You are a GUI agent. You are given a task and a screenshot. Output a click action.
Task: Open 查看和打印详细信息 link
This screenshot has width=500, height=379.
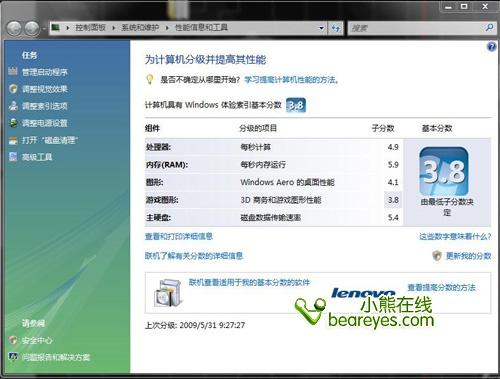pyautogui.click(x=179, y=236)
